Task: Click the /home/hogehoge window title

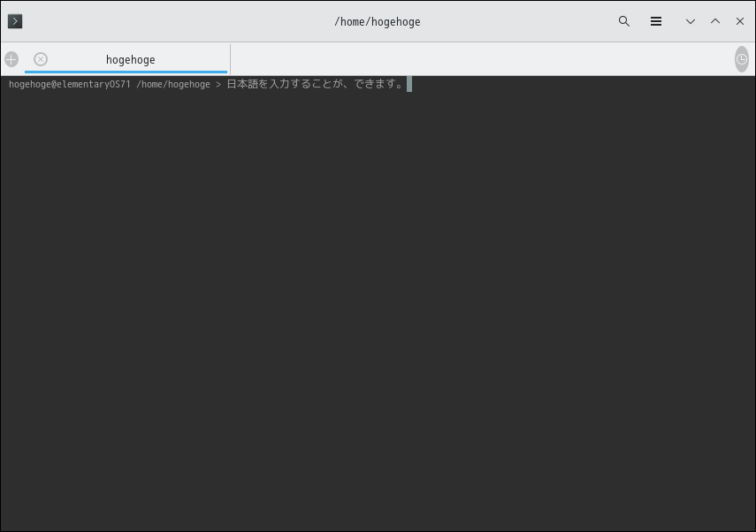Action: [x=378, y=22]
